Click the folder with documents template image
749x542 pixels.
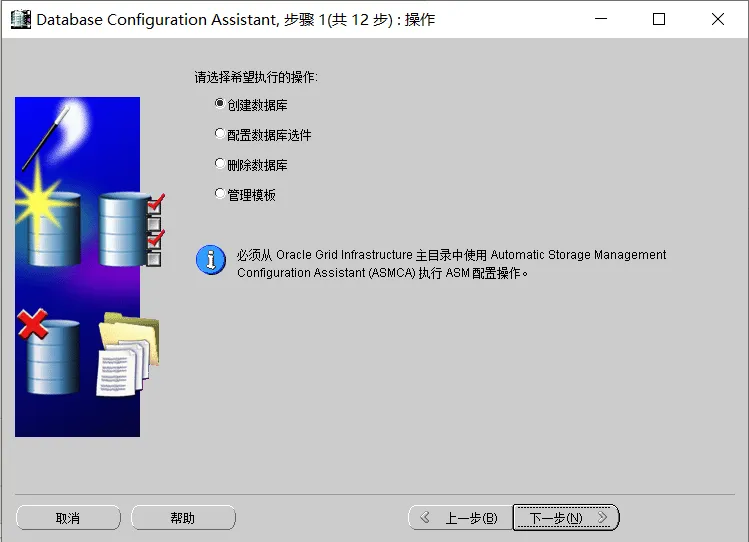tap(128, 354)
